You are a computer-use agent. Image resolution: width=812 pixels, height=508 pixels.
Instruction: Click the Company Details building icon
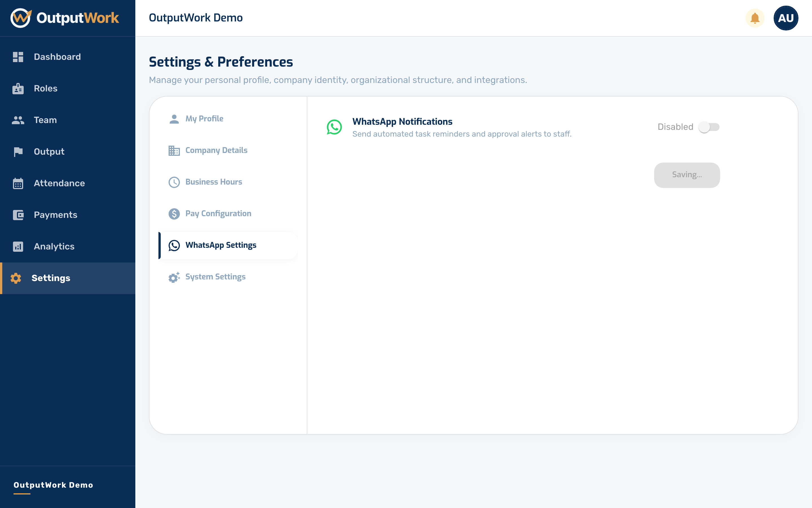[x=174, y=150]
